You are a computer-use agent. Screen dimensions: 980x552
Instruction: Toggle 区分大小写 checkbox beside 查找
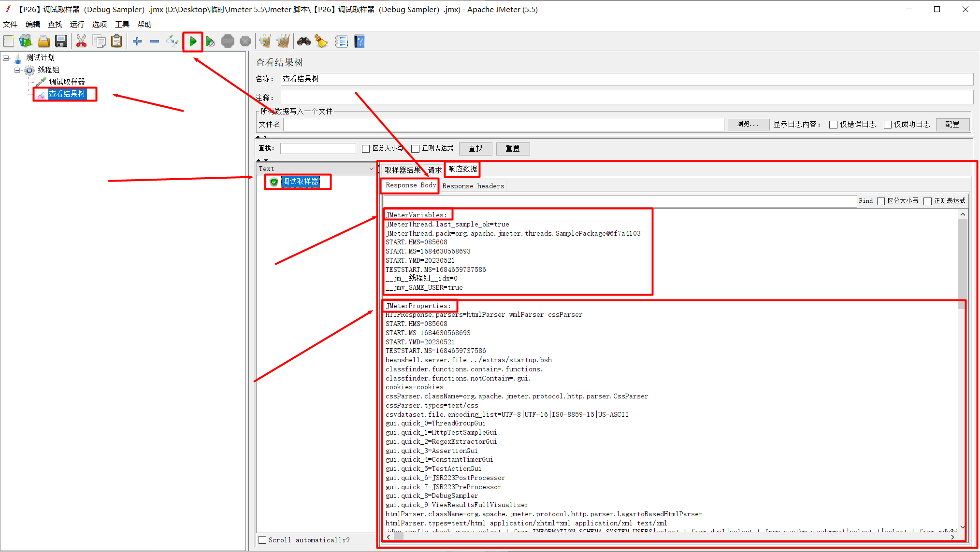coord(366,149)
